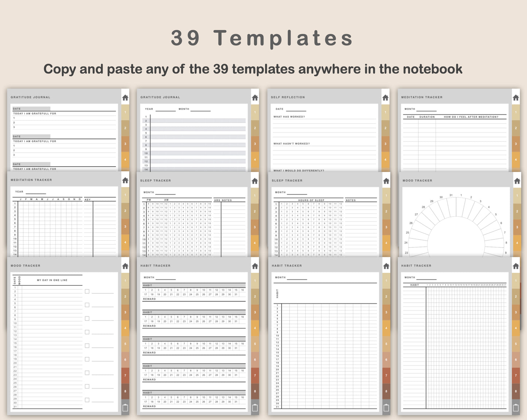This screenshot has height=420, width=527.
Task: Click MONTH line on Hours of Sleep tracker
Action: 297,194
